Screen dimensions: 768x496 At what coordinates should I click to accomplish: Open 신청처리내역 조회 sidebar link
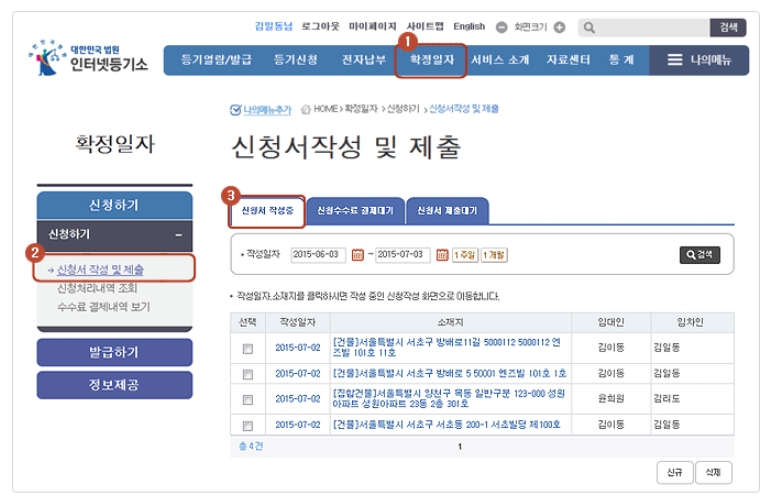[97, 288]
